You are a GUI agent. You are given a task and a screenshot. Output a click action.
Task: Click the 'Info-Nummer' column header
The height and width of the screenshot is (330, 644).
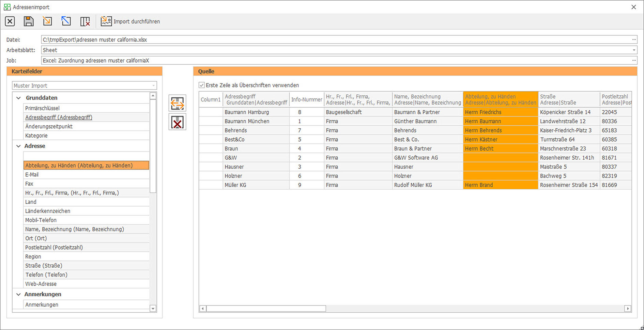(x=306, y=100)
